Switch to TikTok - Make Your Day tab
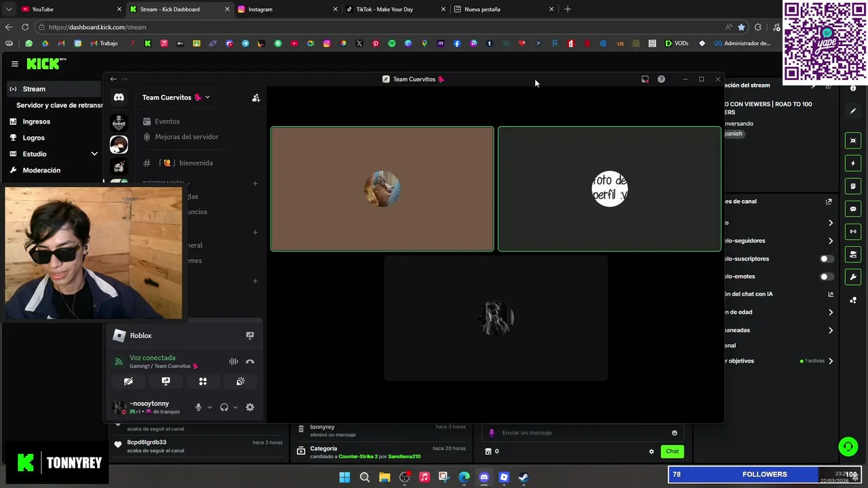 [x=396, y=9]
